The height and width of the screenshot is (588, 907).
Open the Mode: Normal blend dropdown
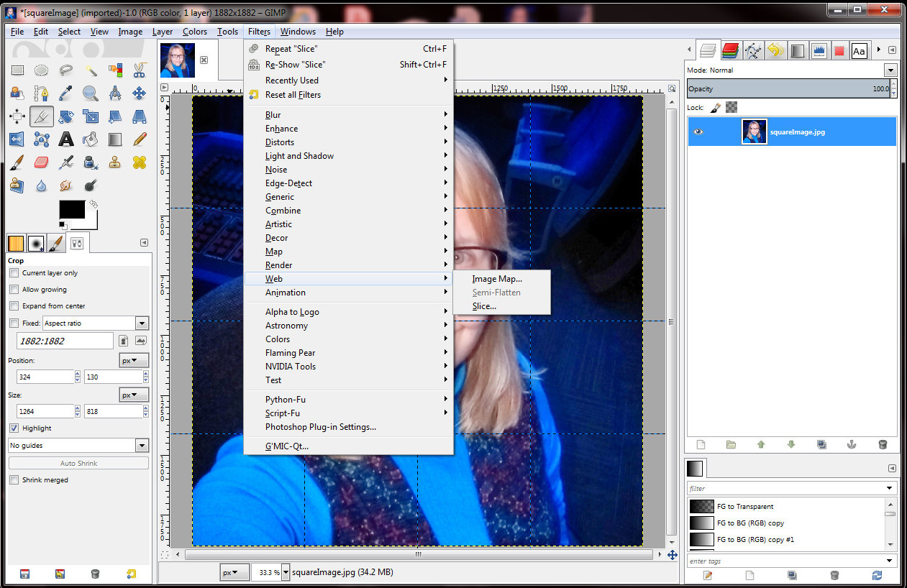coord(890,70)
